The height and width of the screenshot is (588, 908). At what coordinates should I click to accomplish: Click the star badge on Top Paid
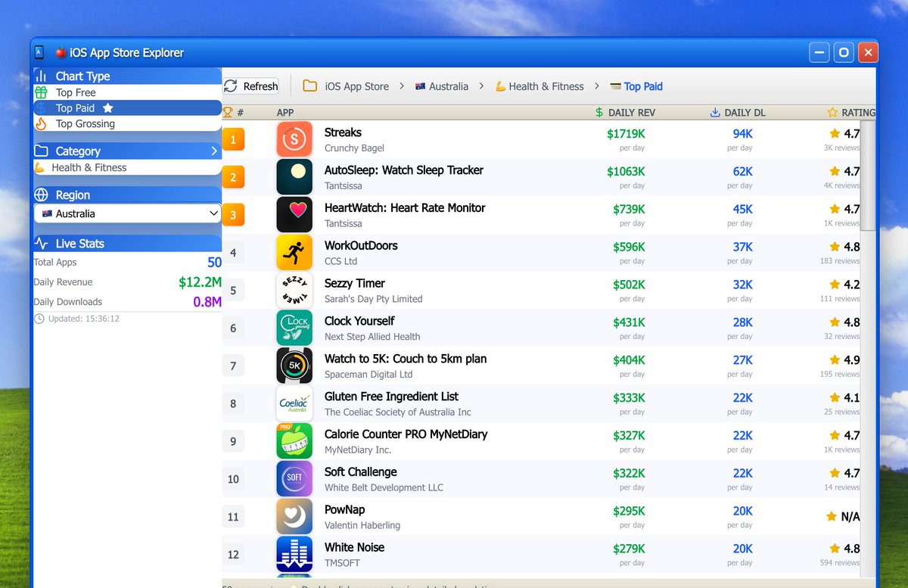(x=107, y=108)
